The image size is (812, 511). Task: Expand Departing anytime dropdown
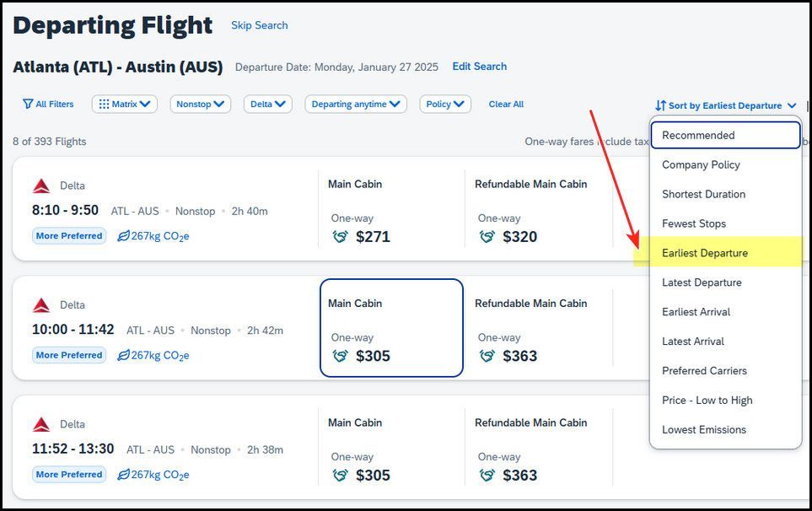pos(356,104)
